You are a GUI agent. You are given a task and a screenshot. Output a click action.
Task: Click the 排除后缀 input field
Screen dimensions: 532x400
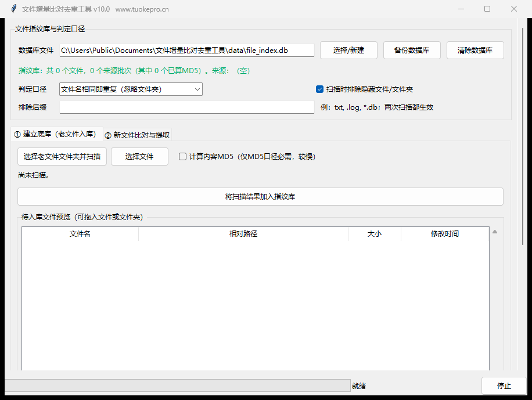coord(186,107)
